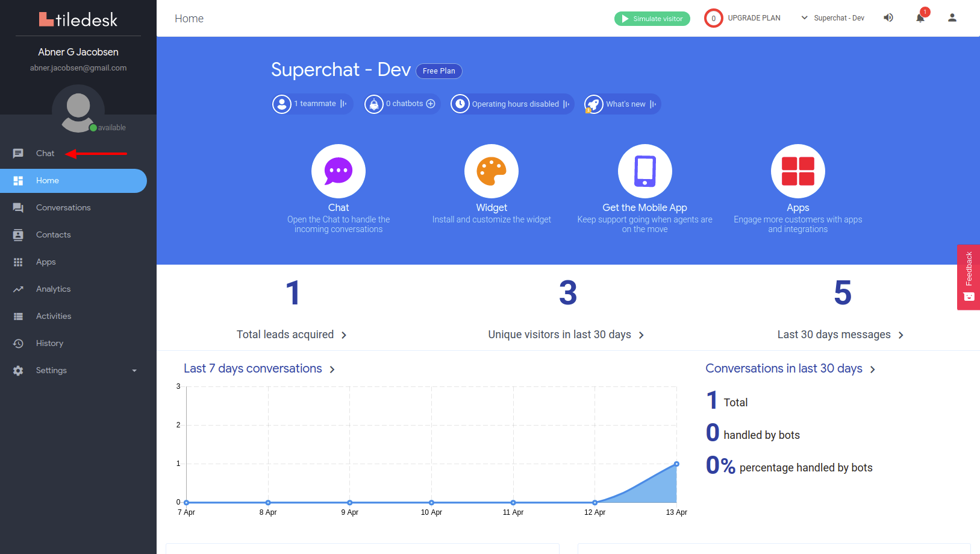Toggle the sound speaker icon
The width and height of the screenshot is (980, 554).
tap(888, 18)
